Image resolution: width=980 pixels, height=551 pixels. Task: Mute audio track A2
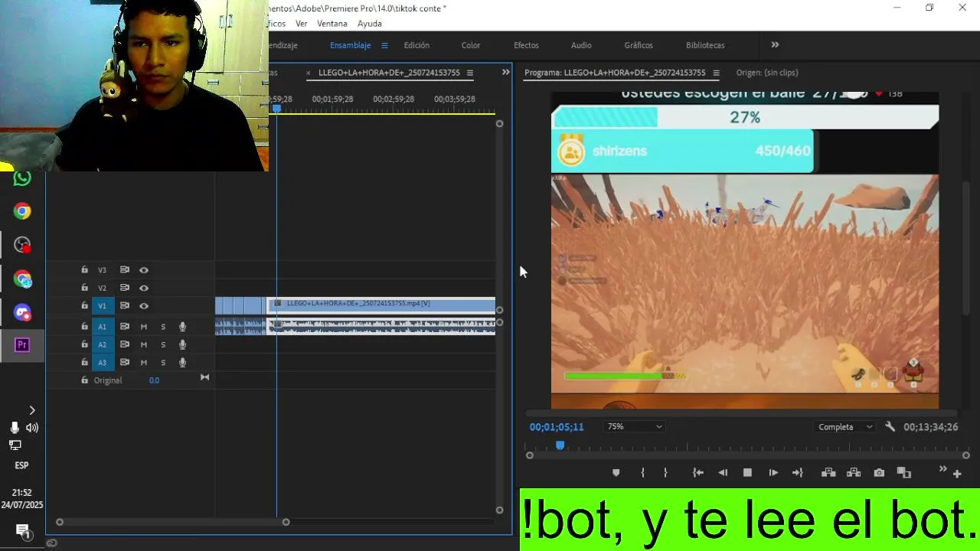pos(143,344)
